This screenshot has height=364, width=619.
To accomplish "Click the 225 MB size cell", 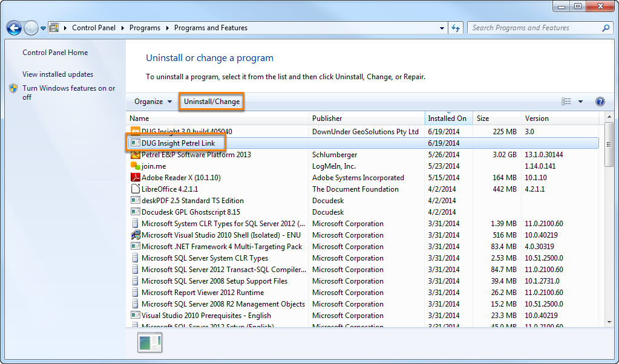I will 505,131.
